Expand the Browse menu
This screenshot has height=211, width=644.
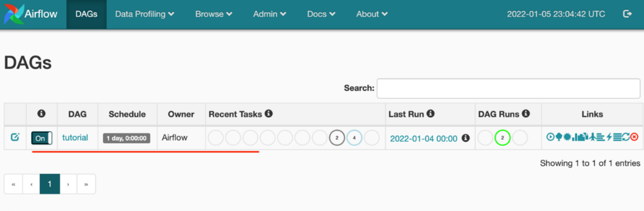213,14
